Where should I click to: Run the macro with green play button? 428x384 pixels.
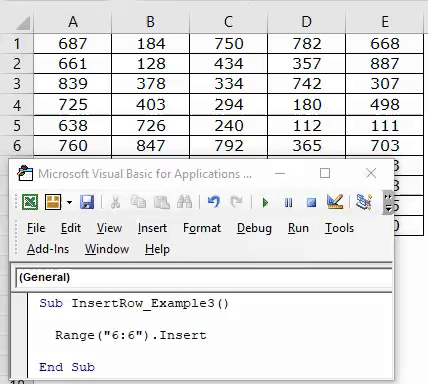(265, 202)
